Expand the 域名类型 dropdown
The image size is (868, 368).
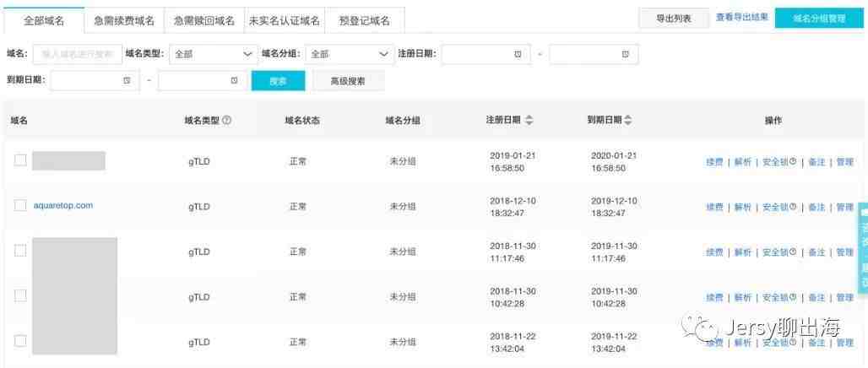click(x=214, y=54)
